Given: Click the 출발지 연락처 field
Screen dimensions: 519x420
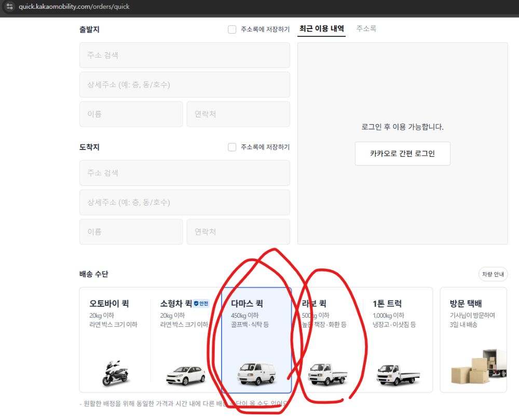Looking at the screenshot, I should [x=238, y=114].
